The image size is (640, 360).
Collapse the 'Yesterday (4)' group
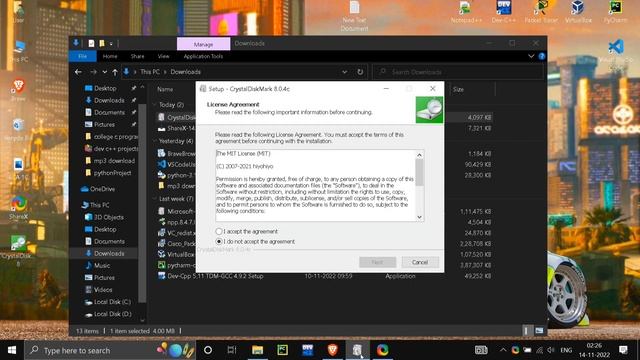pos(155,141)
